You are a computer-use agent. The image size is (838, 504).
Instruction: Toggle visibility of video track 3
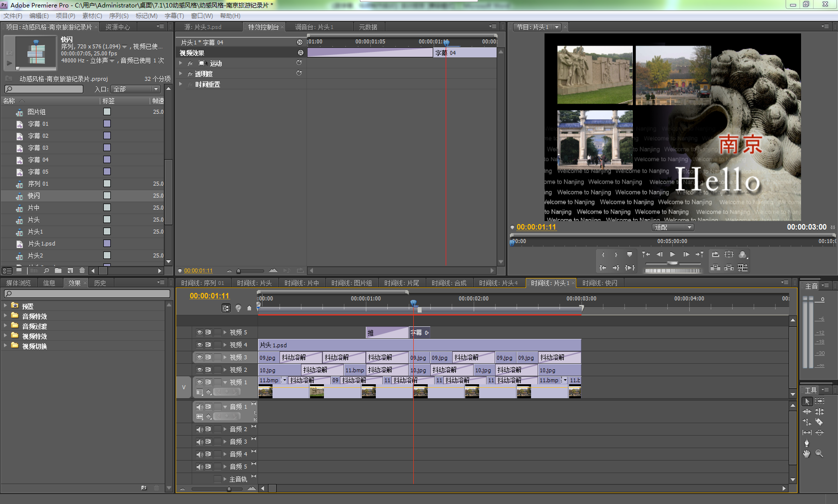pyautogui.click(x=200, y=357)
